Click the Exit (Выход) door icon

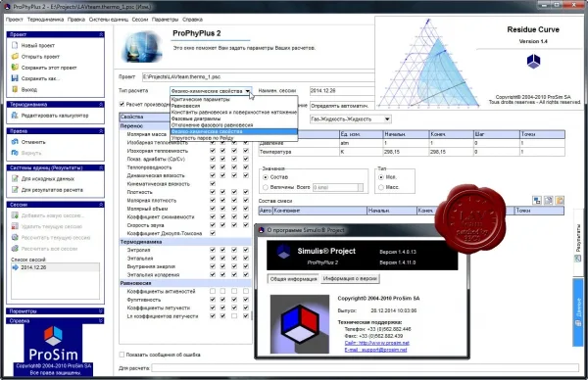click(15, 89)
